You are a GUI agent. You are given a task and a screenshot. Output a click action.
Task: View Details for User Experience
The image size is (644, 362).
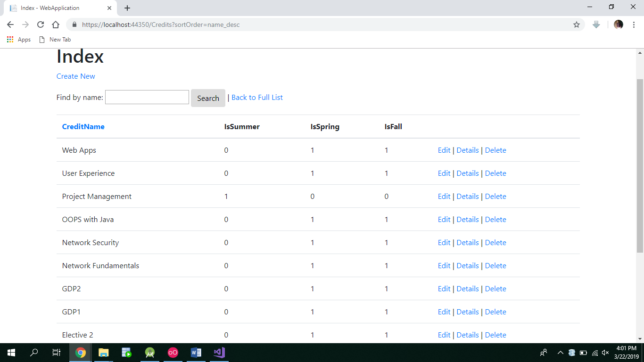[x=468, y=173]
